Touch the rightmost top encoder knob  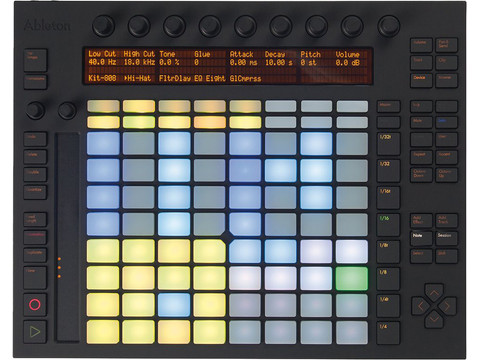(x=388, y=26)
